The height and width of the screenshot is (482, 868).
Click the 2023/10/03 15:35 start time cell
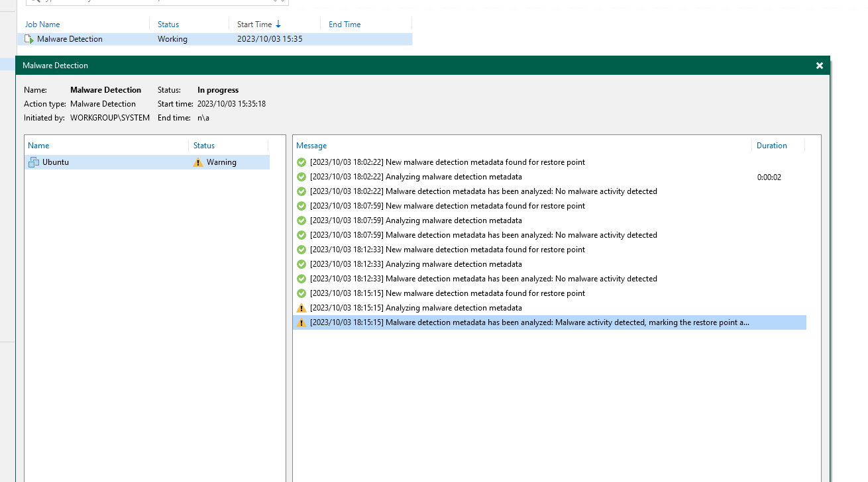(270, 39)
